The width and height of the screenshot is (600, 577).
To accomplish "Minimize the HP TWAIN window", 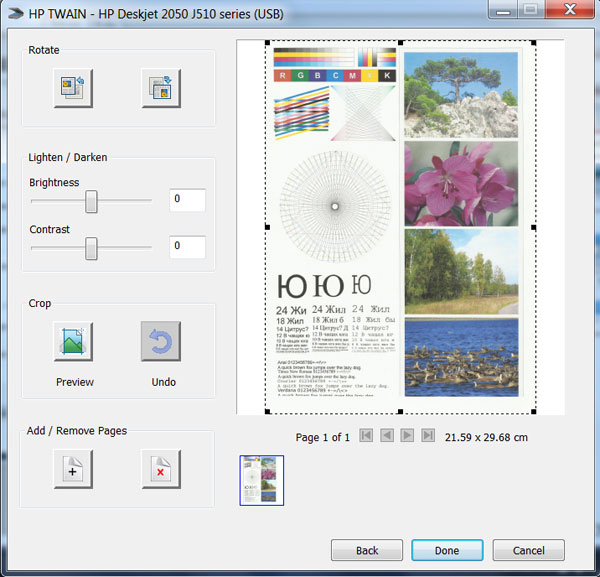I will pos(504,9).
